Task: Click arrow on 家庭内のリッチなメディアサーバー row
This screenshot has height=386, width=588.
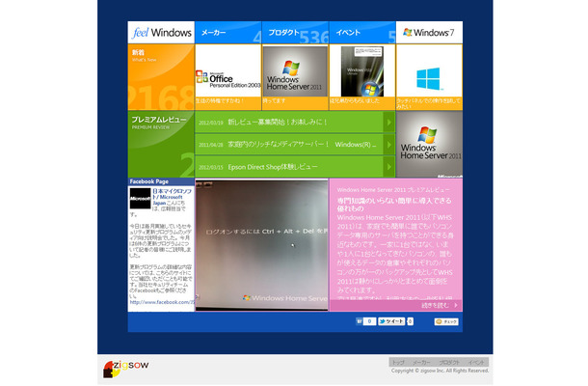Action: tap(389, 145)
